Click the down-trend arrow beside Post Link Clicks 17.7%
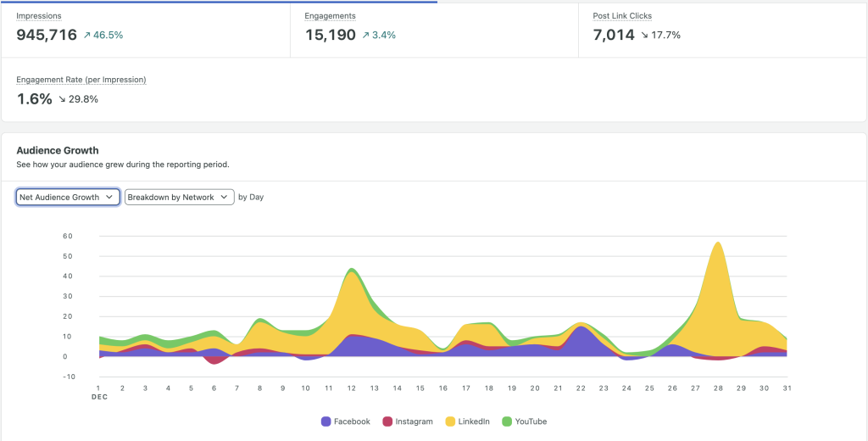This screenshot has height=441, width=868. [644, 35]
